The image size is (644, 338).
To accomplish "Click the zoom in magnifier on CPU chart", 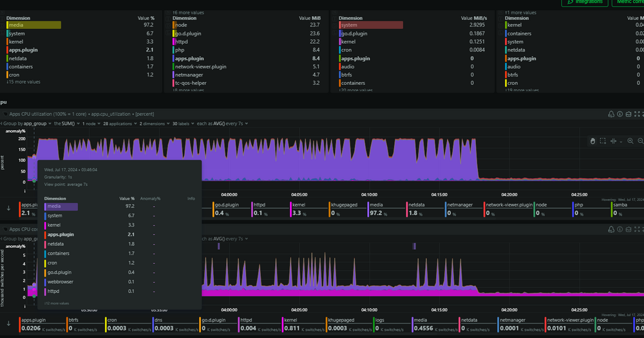I will point(630,141).
